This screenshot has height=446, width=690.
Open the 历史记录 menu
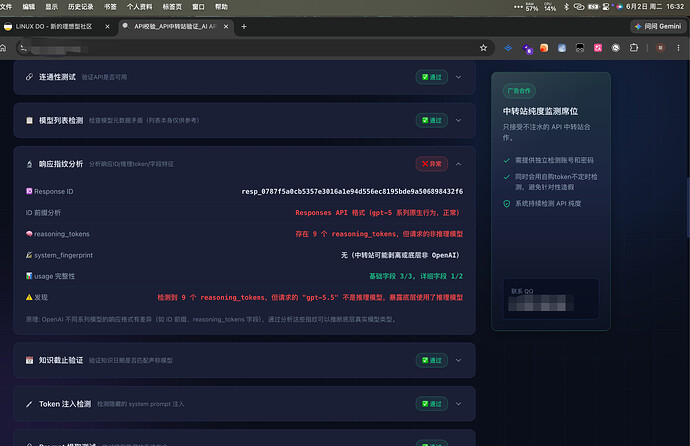tap(81, 7)
